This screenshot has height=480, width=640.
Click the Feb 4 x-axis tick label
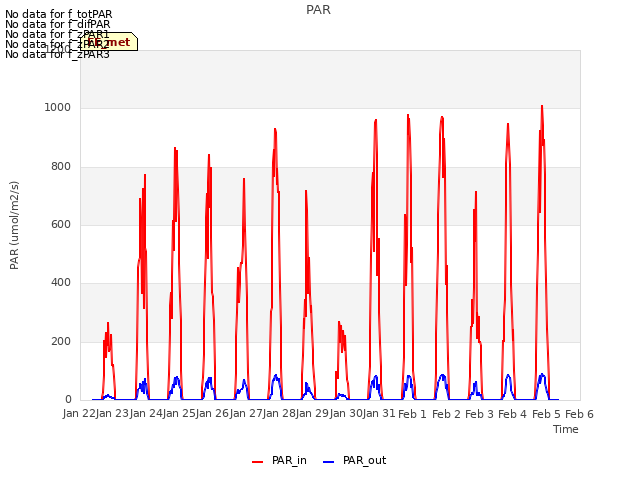[513, 414]
